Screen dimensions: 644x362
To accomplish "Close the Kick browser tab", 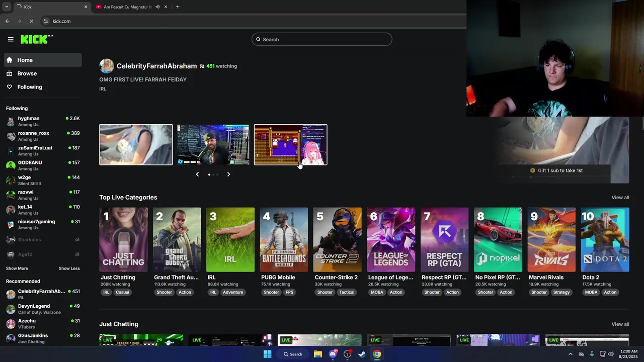I will click(86, 7).
